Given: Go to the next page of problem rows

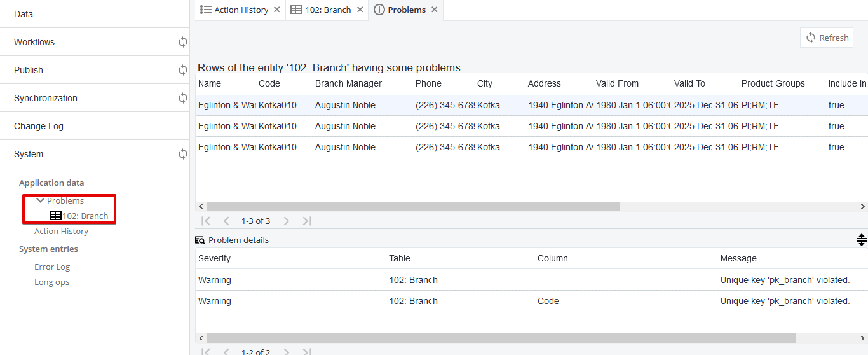Looking at the screenshot, I should click(287, 221).
